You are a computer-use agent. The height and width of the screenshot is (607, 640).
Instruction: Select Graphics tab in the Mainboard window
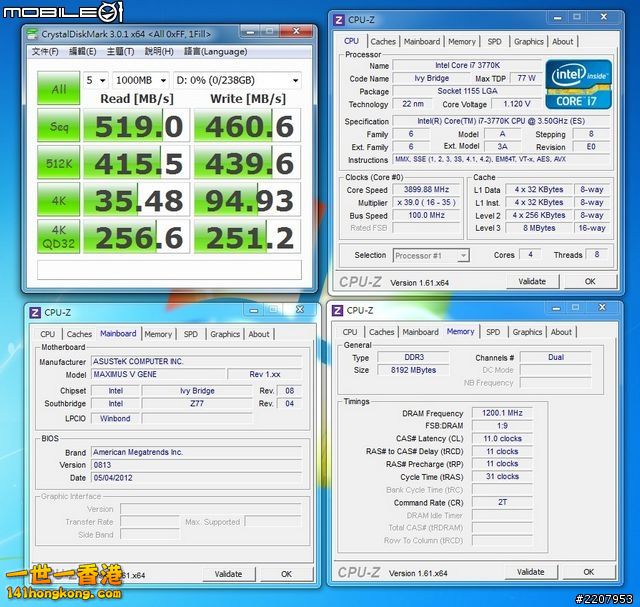[225, 334]
